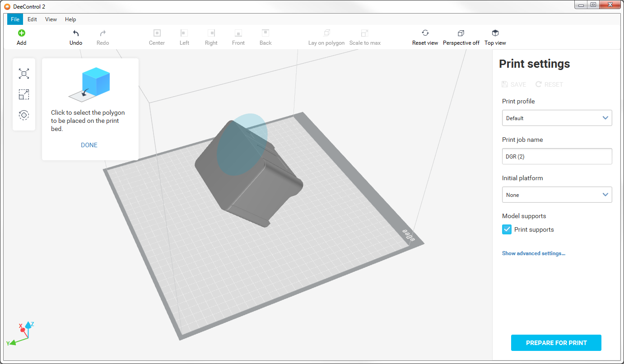Click DONE in the polygon hint card
This screenshot has height=364, width=624.
[x=89, y=145]
